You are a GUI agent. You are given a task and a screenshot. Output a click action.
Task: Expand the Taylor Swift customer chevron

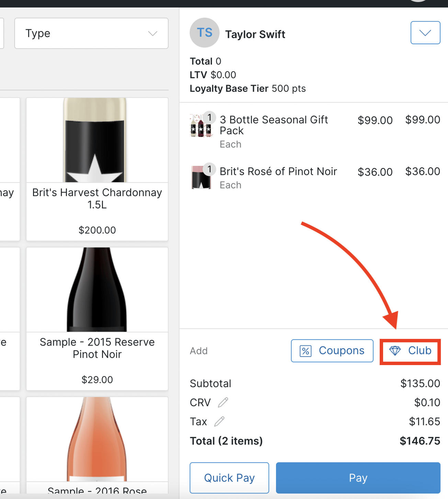click(425, 33)
